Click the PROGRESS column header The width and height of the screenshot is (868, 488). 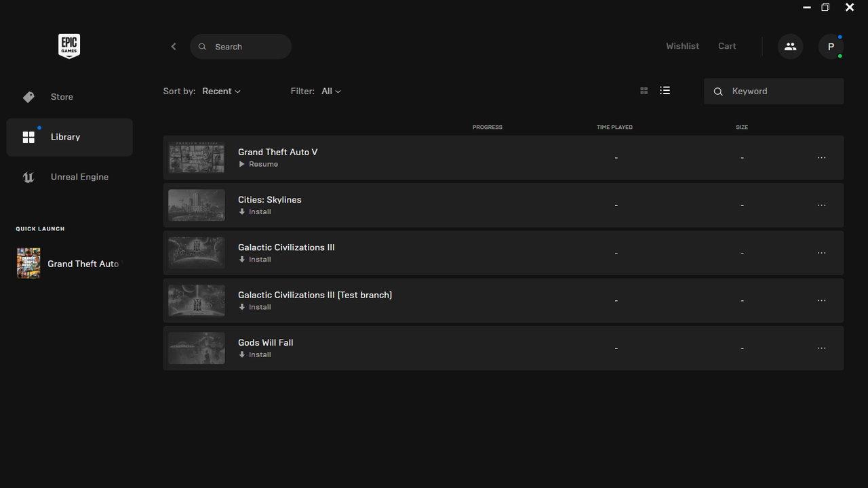pos(488,127)
